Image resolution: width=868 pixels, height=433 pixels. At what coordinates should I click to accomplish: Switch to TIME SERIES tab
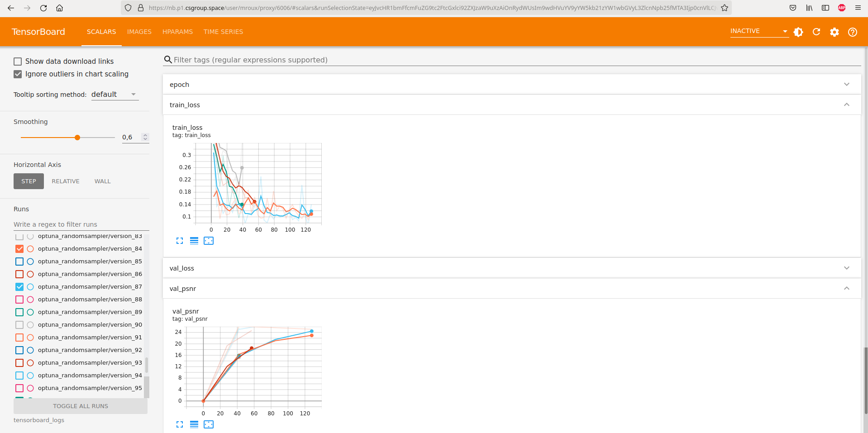click(223, 32)
